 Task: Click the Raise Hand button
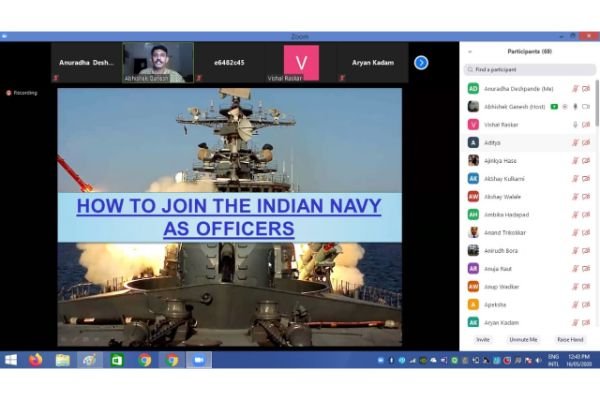[x=570, y=340]
